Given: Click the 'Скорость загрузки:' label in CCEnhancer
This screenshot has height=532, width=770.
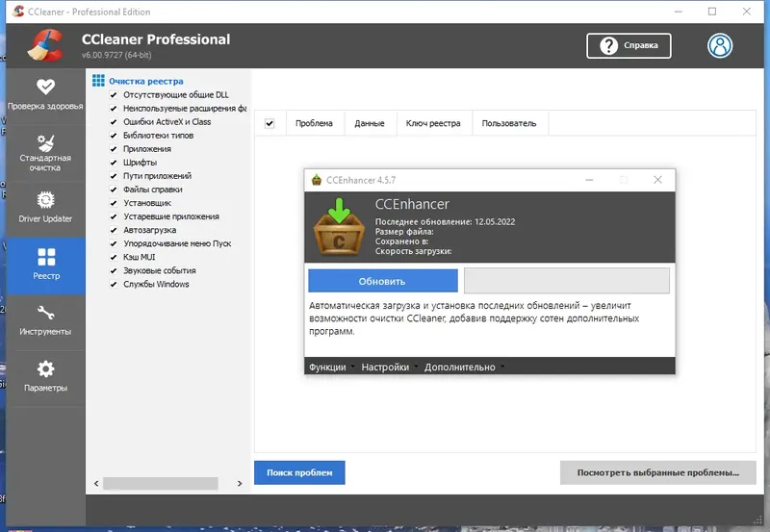Looking at the screenshot, I should (414, 251).
